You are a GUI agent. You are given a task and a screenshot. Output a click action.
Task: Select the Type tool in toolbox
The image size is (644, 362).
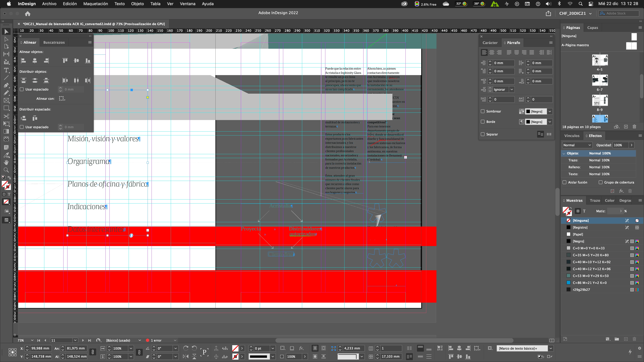pos(6,70)
